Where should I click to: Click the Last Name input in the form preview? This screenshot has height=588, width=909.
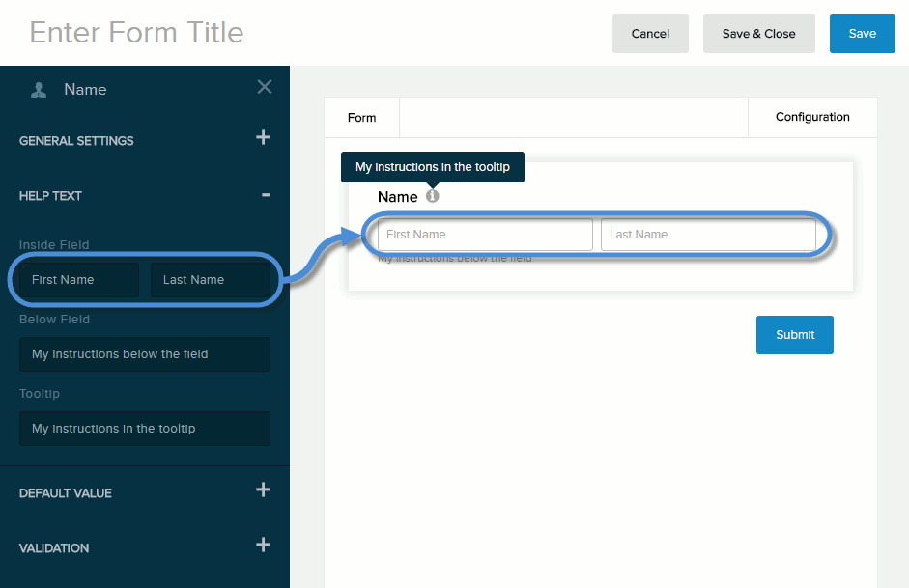[x=708, y=235]
